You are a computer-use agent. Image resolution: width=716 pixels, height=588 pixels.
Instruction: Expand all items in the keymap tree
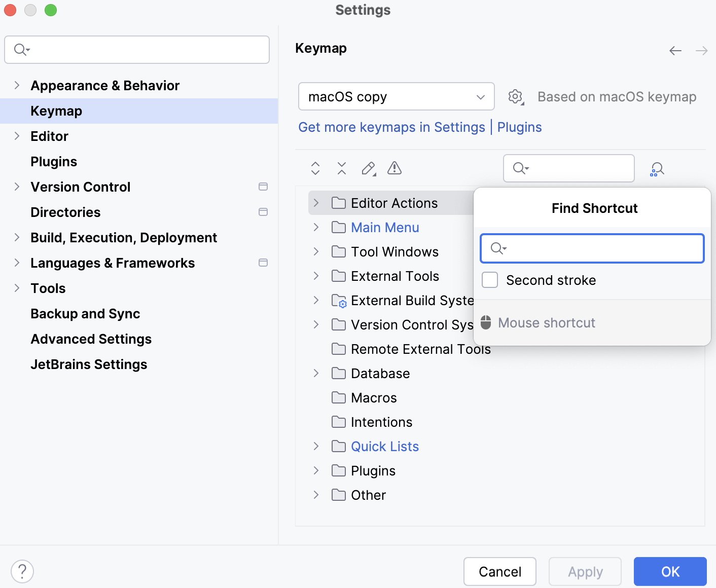[x=315, y=168]
